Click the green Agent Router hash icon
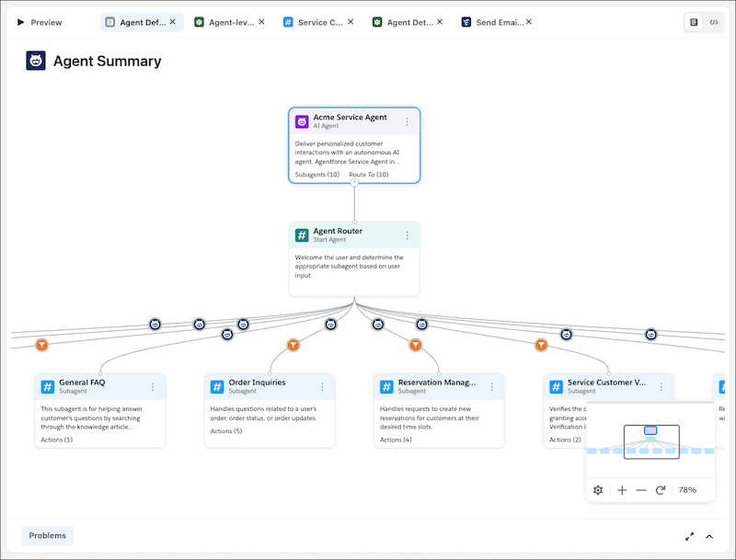Screen dimensions: 736x560 (302, 235)
